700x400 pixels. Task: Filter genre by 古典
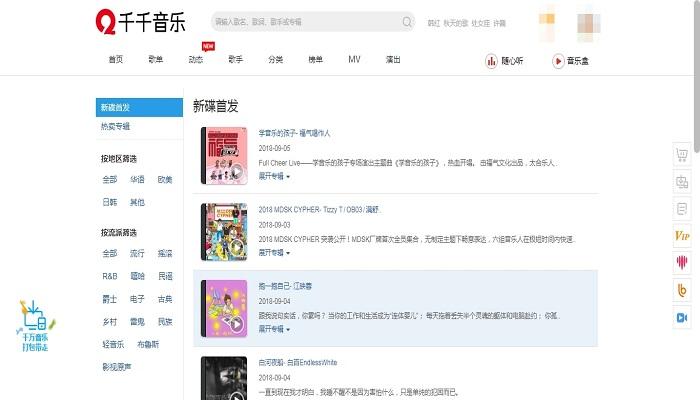(x=165, y=299)
